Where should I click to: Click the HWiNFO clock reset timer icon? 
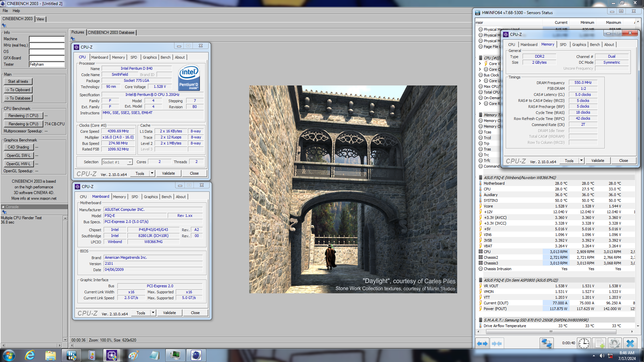584,344
